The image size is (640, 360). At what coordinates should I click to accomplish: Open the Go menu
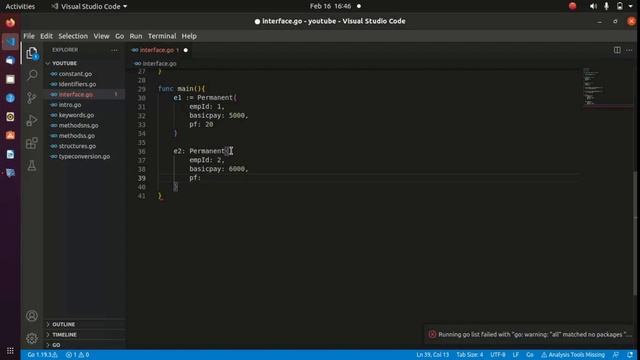(x=119, y=36)
